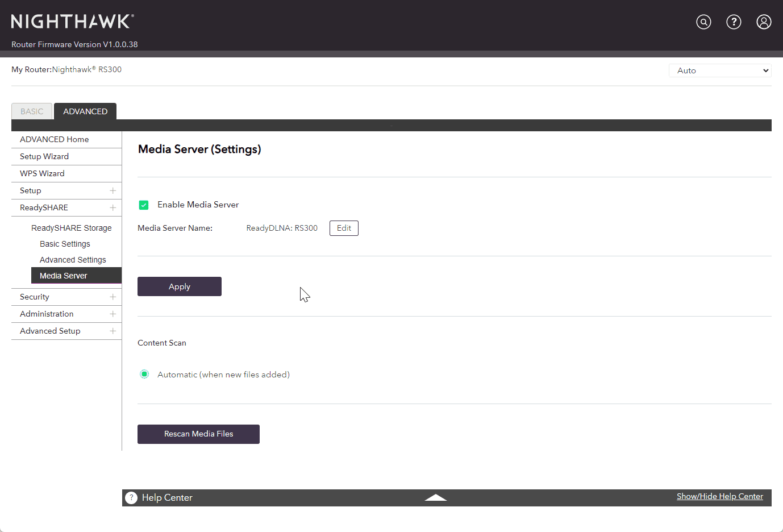The height and width of the screenshot is (532, 783).
Task: Select the ADVANCED tab
Action: tap(85, 111)
